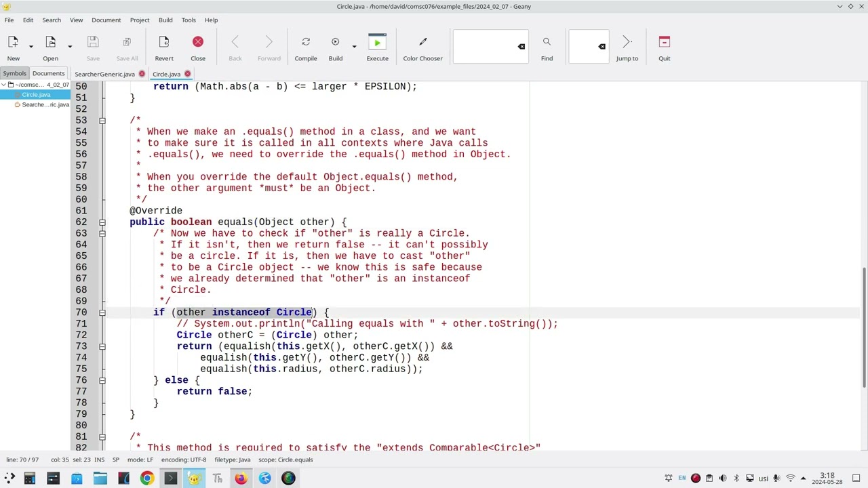Open dropdown arrow next to New
The image size is (868, 488).
pos(31,46)
